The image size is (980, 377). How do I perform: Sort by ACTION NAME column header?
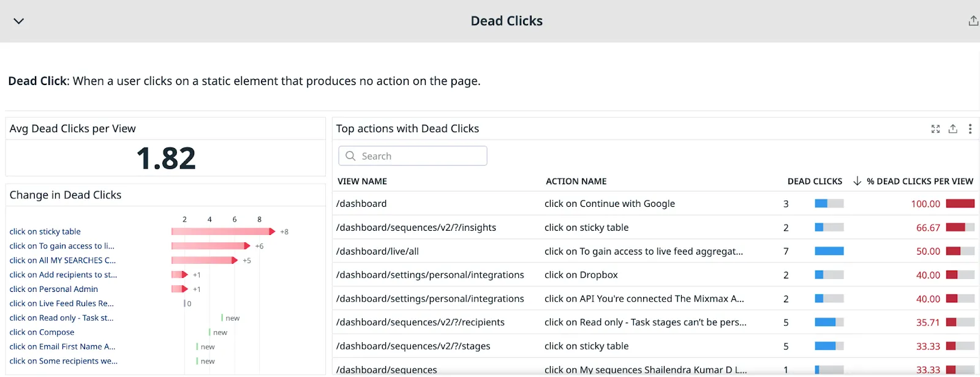tap(576, 181)
